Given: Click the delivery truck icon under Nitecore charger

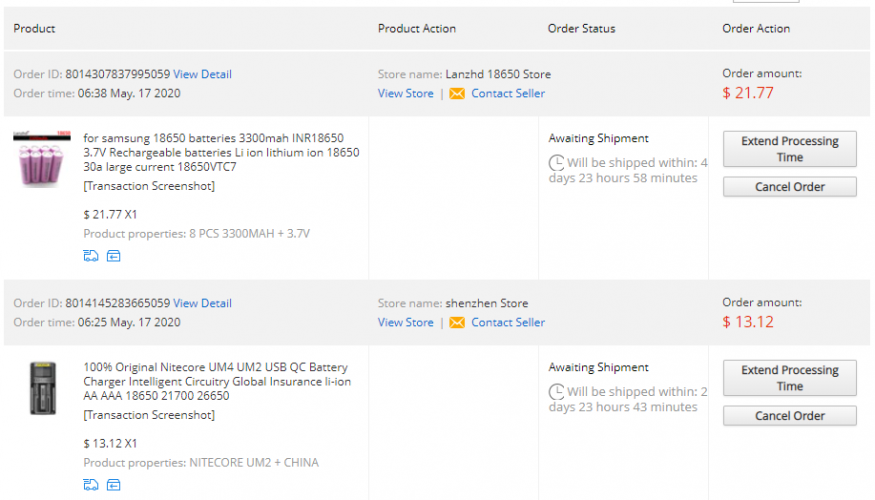Looking at the screenshot, I should [x=91, y=485].
